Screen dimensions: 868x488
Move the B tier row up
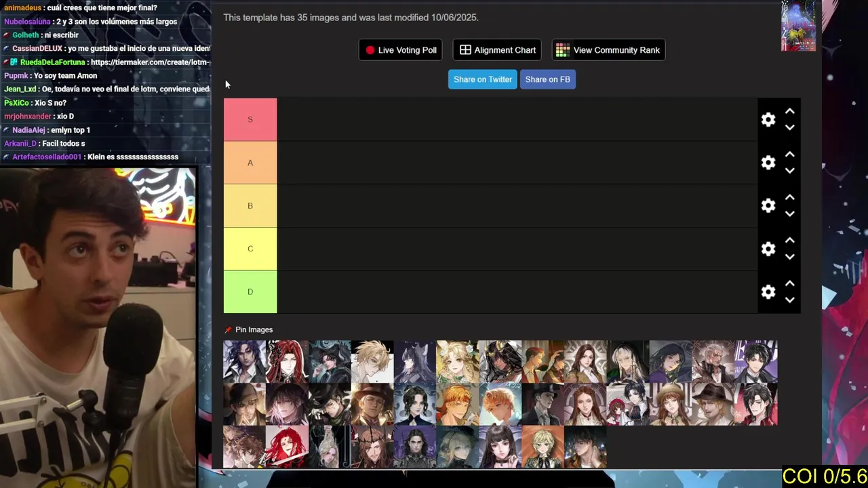point(789,197)
